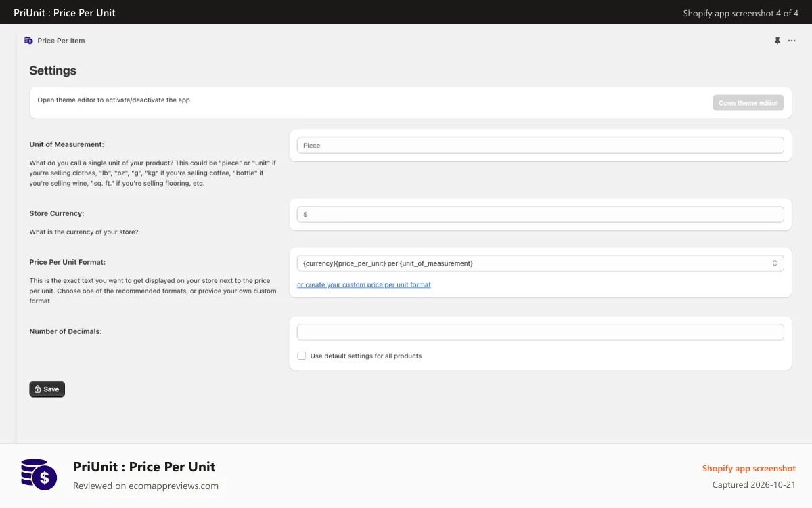Focus the Unit of Measurement input field

click(540, 146)
